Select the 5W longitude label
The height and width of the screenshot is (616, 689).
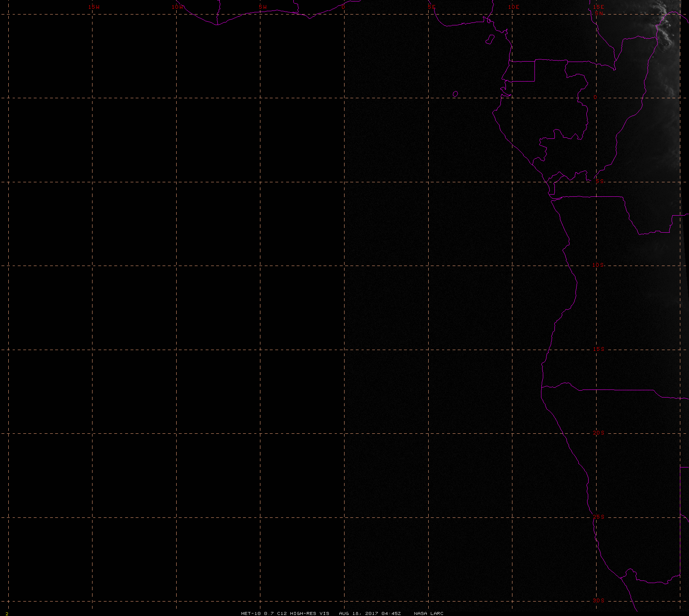pyautogui.click(x=263, y=7)
